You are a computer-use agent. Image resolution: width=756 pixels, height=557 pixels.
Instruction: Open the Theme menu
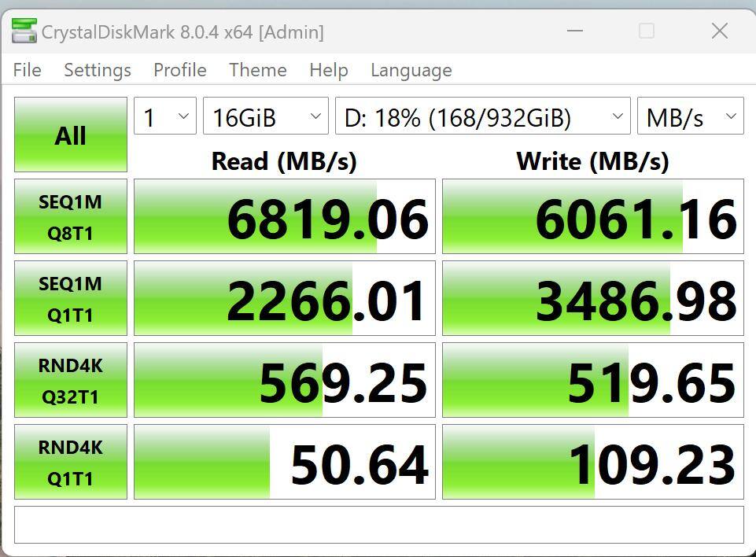tap(257, 70)
